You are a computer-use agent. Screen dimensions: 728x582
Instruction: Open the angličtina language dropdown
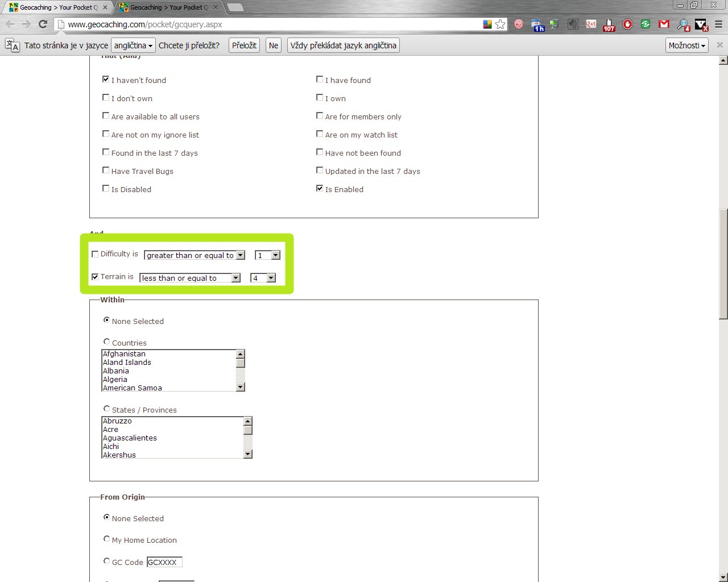[x=133, y=45]
